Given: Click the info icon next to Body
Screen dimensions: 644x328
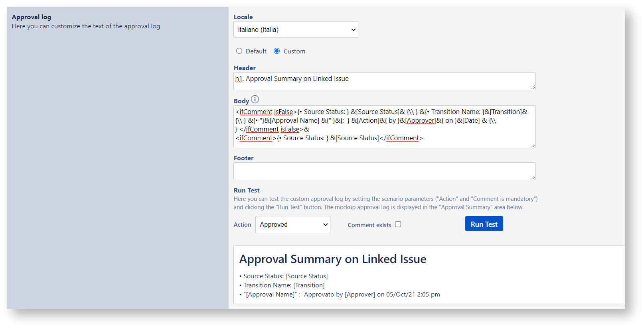Looking at the screenshot, I should click(255, 99).
